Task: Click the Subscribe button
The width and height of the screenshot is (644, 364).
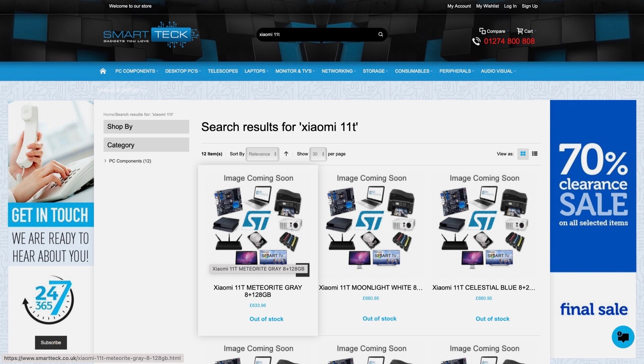Action: pyautogui.click(x=51, y=343)
